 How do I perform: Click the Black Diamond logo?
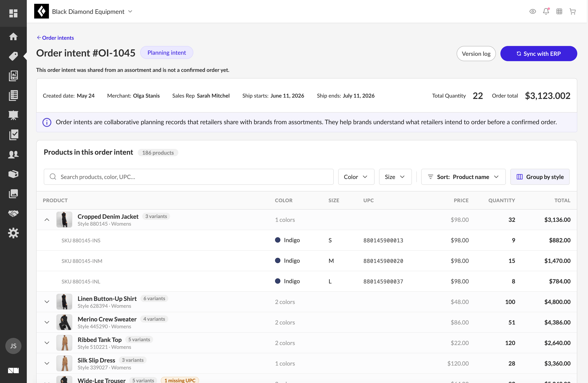pyautogui.click(x=42, y=11)
